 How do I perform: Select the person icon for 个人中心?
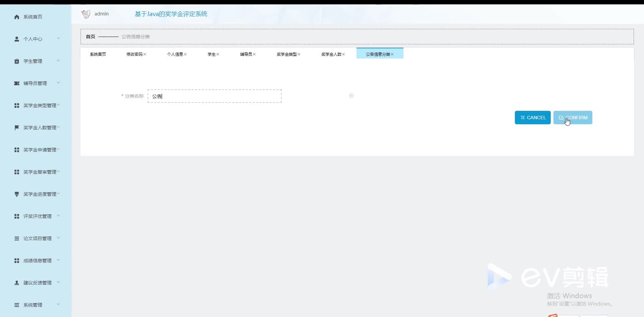click(x=16, y=39)
